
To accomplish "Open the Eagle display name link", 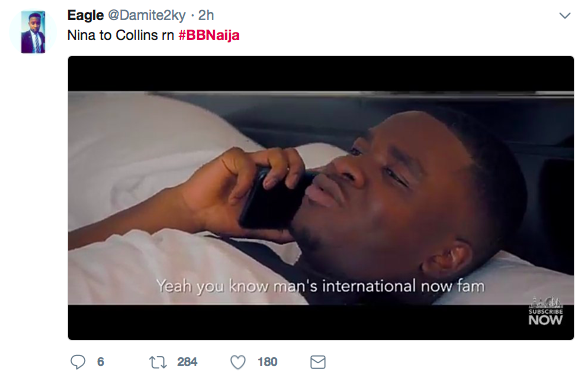I will click(x=85, y=15).
